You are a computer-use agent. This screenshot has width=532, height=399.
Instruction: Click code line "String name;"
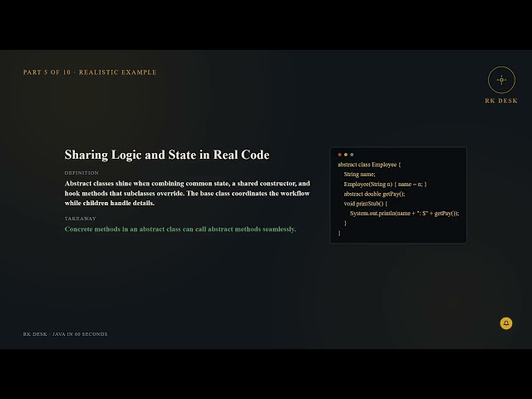(359, 175)
